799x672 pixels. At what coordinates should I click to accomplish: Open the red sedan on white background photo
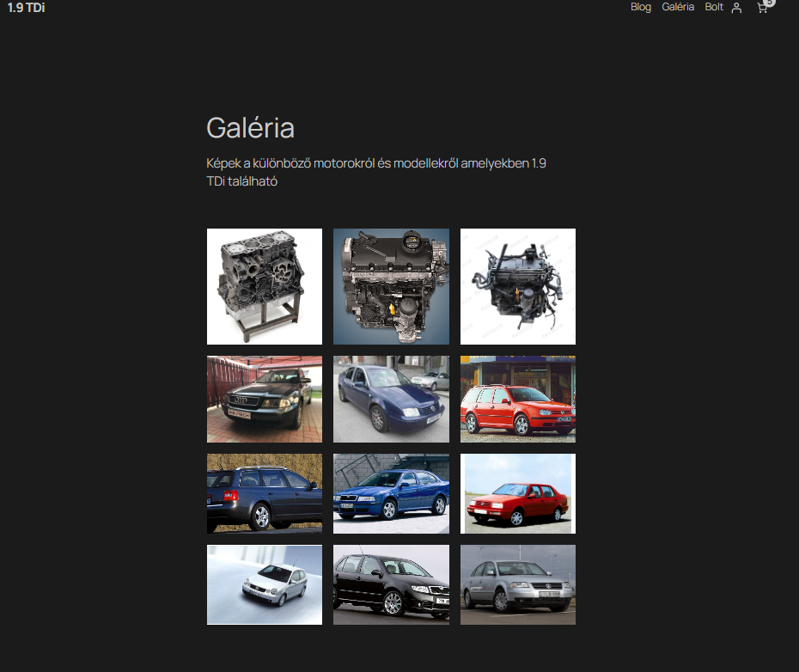pos(518,494)
